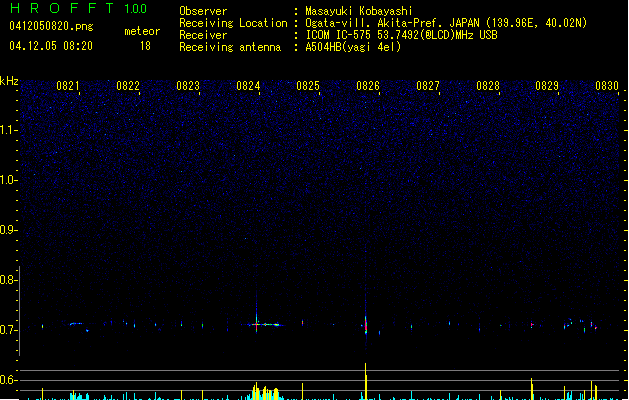
Task: Click the 0.7 kHz axis label
Action: (8, 330)
